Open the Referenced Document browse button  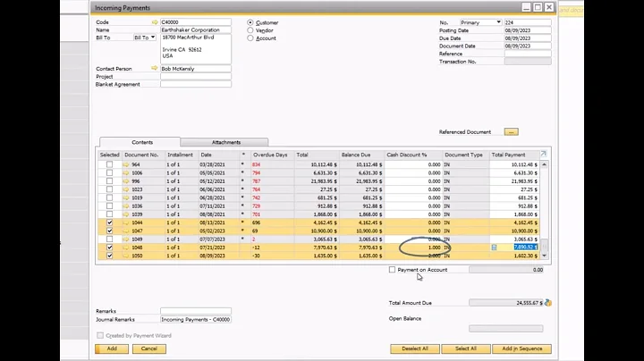point(511,131)
